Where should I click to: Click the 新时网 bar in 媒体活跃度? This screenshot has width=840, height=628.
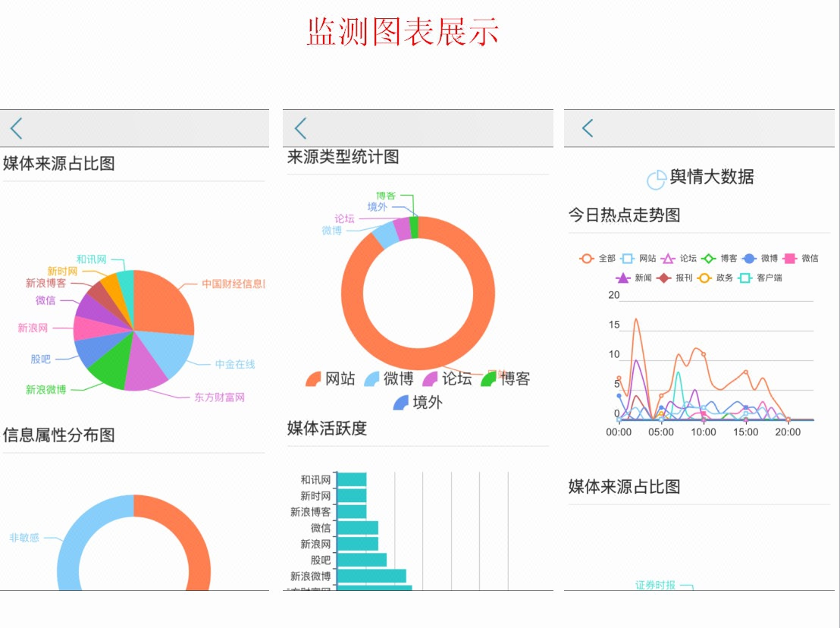(352, 495)
